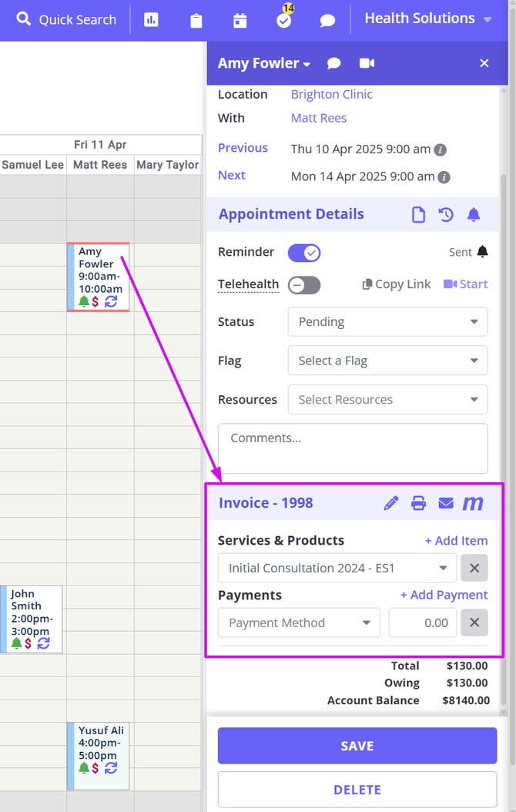This screenshot has height=812, width=516.
Task: Click the pencil edit invoice icon
Action: tap(391, 503)
